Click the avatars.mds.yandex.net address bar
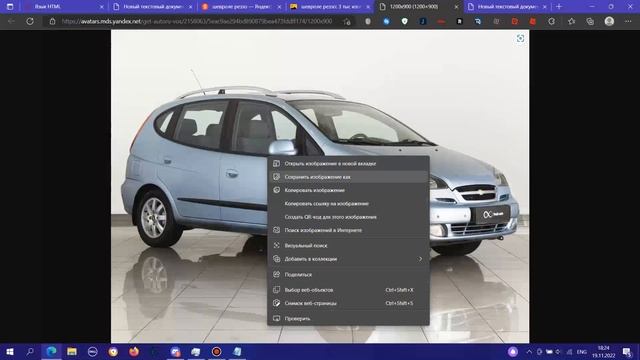Screen dimensions: 640x360 tap(197, 21)
